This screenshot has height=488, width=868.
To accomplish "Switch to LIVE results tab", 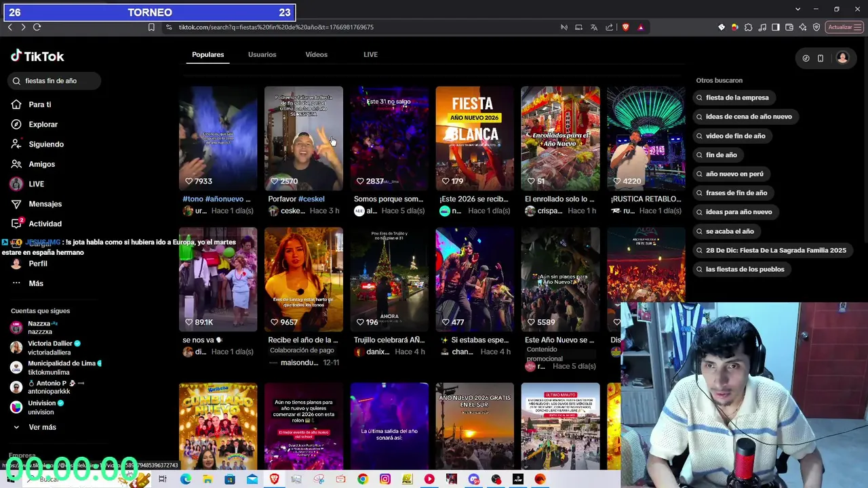I will pos(370,54).
